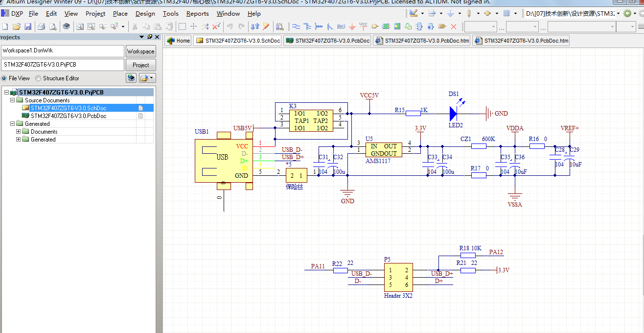Open the Tools menu
644x333 pixels.
click(x=170, y=14)
